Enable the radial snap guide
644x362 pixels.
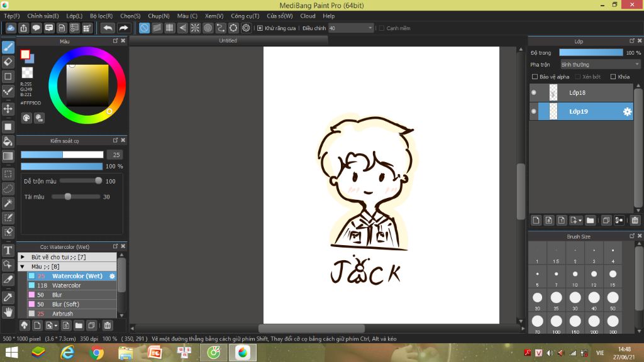coord(195,28)
